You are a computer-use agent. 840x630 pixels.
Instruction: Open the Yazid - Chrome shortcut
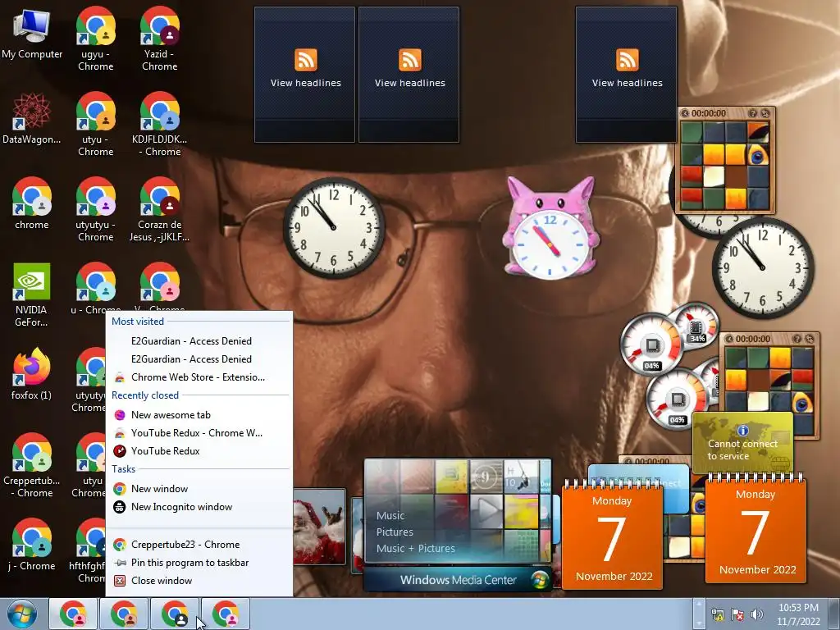[x=160, y=39]
